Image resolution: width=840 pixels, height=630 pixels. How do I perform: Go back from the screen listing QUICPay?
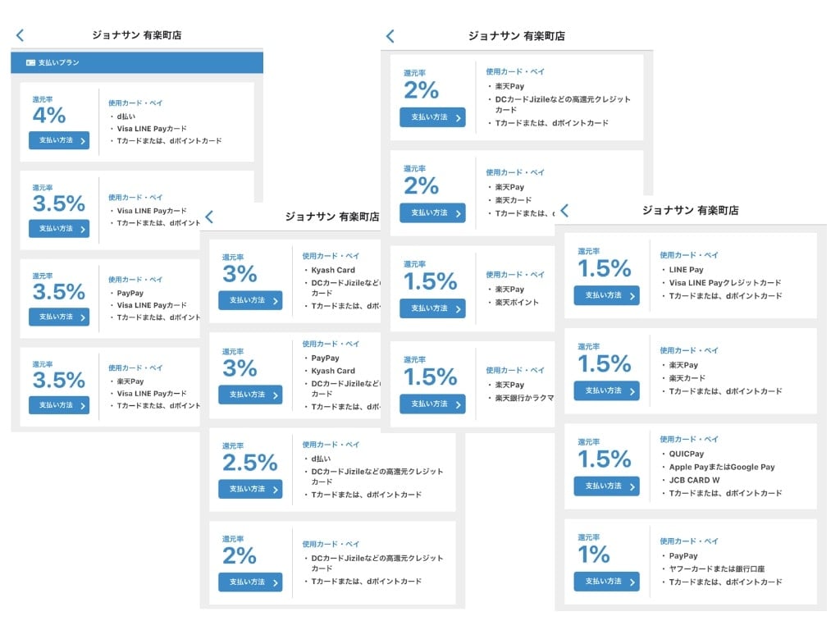[564, 211]
